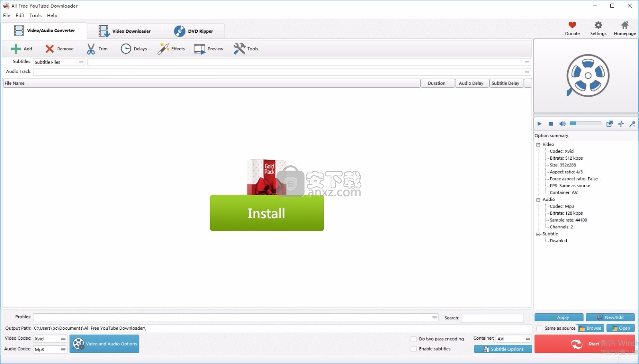Open the Video Codec Xvid dropdown
The width and height of the screenshot is (639, 364).
coord(50,338)
